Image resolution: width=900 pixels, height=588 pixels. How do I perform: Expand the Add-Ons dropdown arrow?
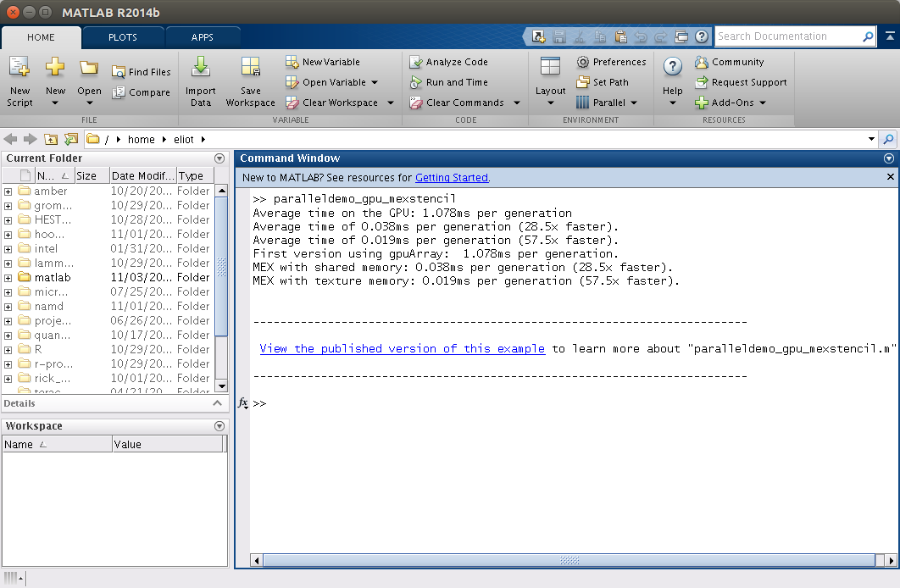(762, 103)
